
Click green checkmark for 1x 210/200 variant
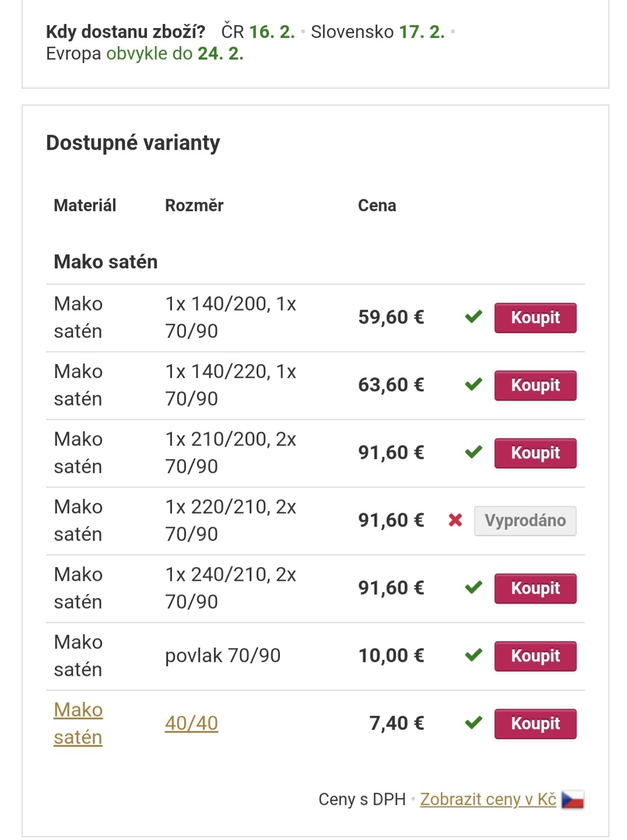click(x=474, y=452)
